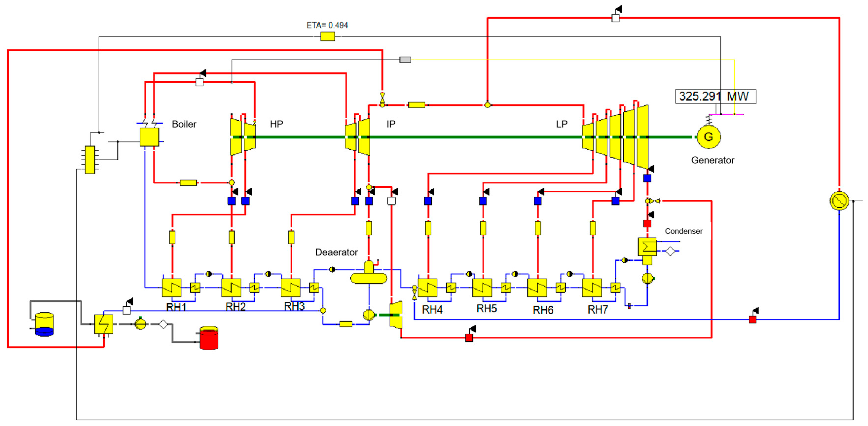This screenshot has height=426, width=868.
Task: Click the RH5 feedwater heater block
Action: [x=482, y=287]
